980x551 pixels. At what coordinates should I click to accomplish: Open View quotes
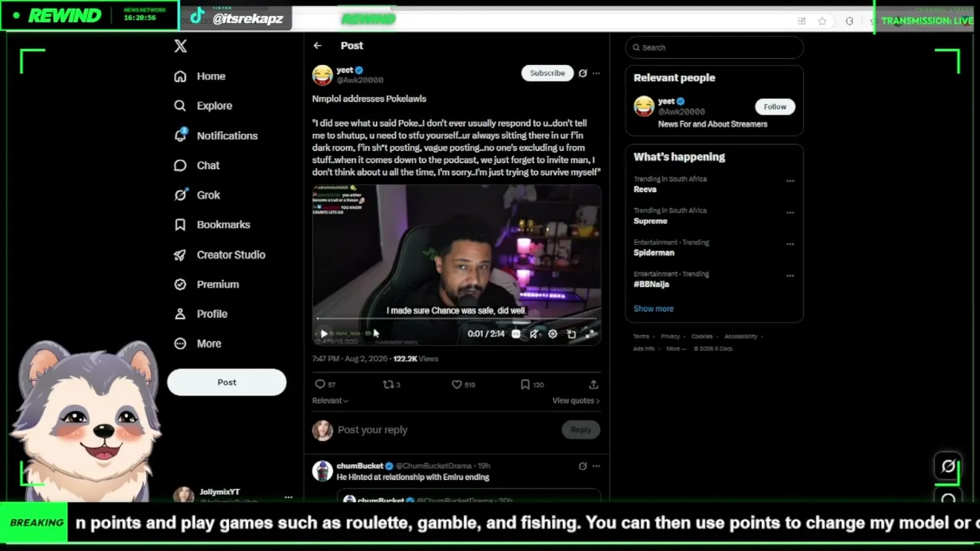[x=576, y=401]
